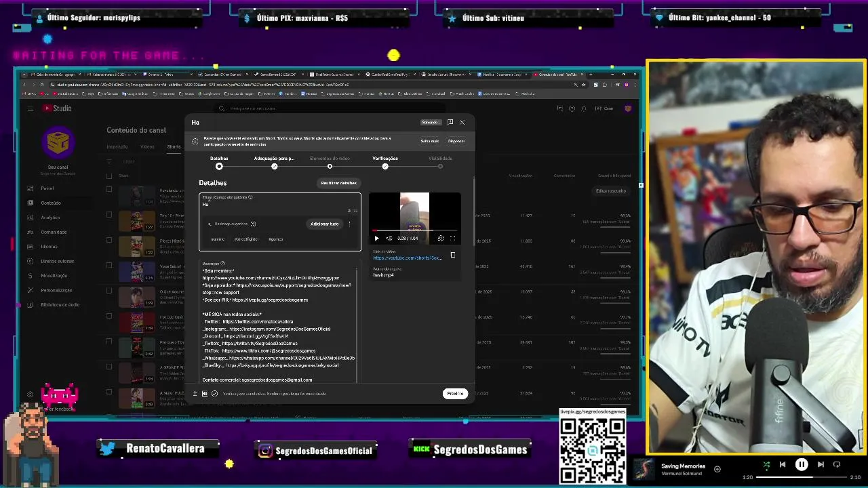Go to the 'Adequação para p...' step
868x488 pixels.
pyautogui.click(x=274, y=162)
